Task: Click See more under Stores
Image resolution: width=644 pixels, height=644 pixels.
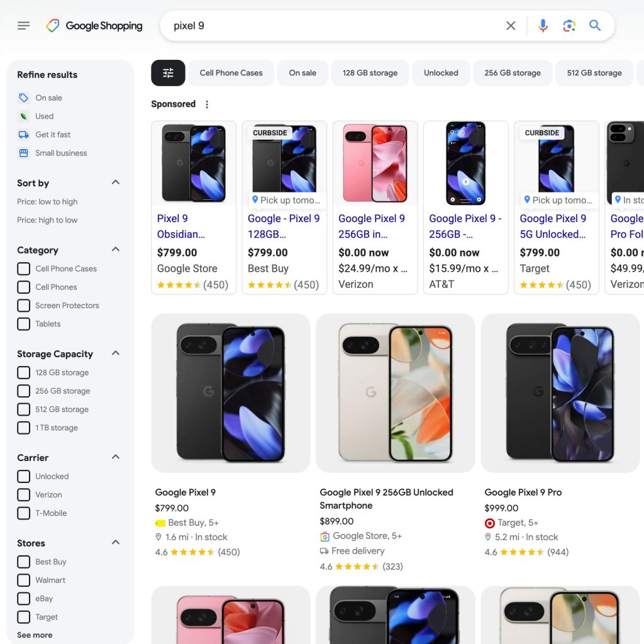Action: coord(35,635)
